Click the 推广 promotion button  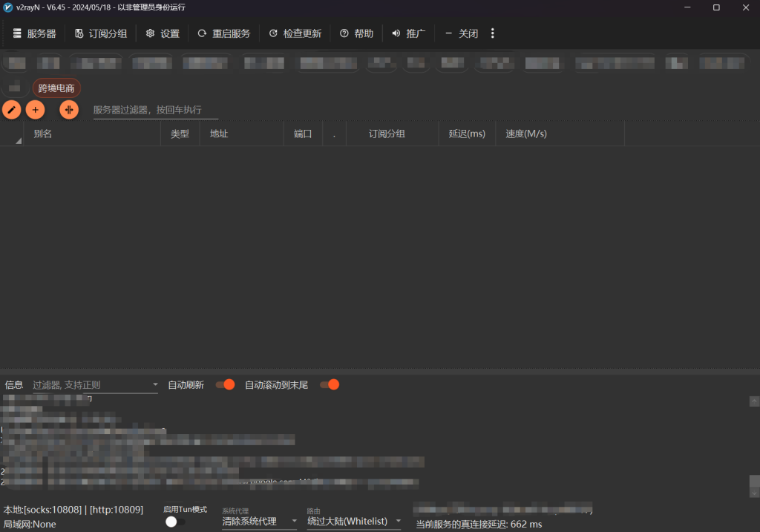point(408,33)
